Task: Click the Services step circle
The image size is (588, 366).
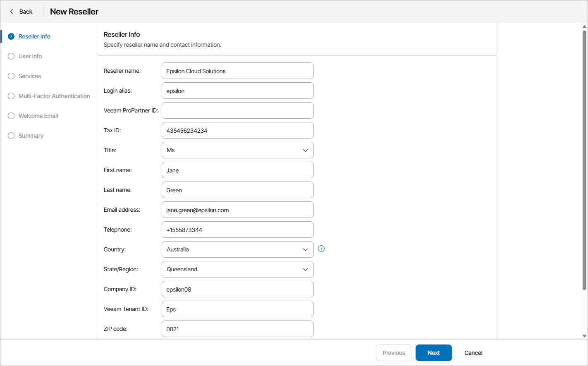Action: 11,76
